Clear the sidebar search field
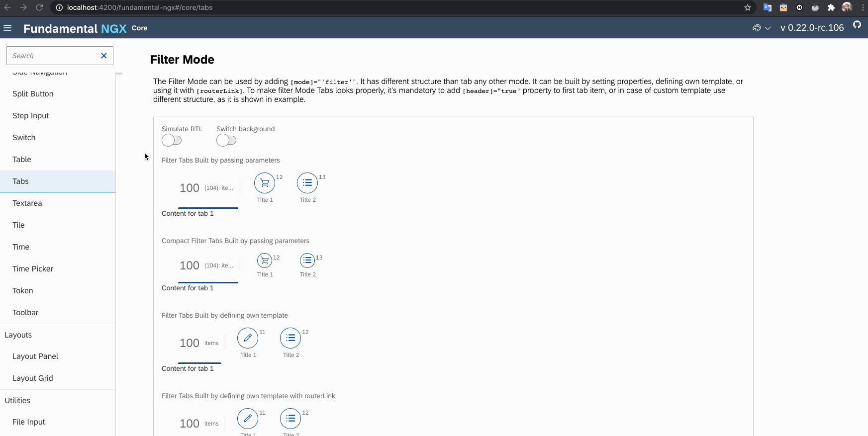The width and height of the screenshot is (868, 436). [x=104, y=56]
